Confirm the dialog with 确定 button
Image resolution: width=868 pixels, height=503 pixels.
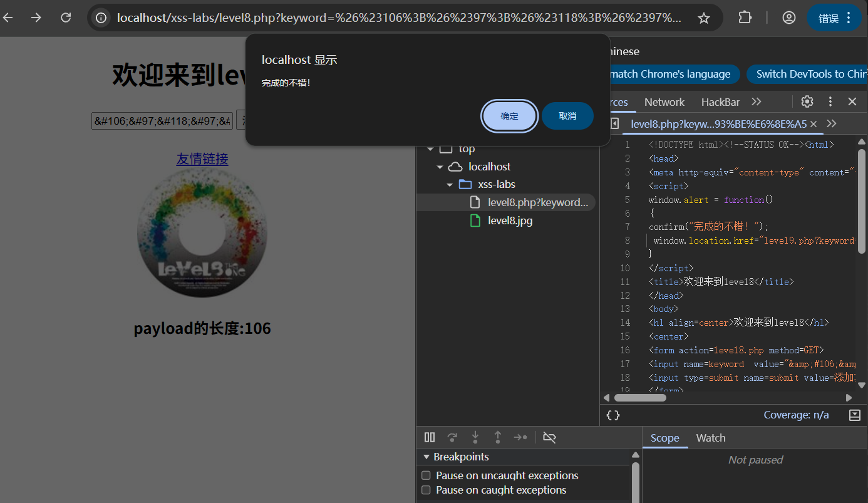tap(509, 116)
